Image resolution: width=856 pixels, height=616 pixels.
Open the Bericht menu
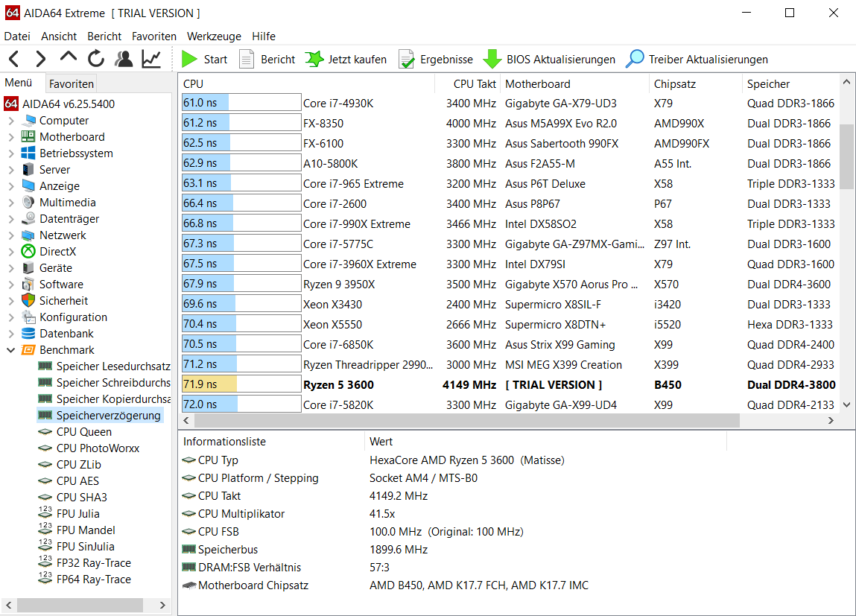[x=104, y=36]
